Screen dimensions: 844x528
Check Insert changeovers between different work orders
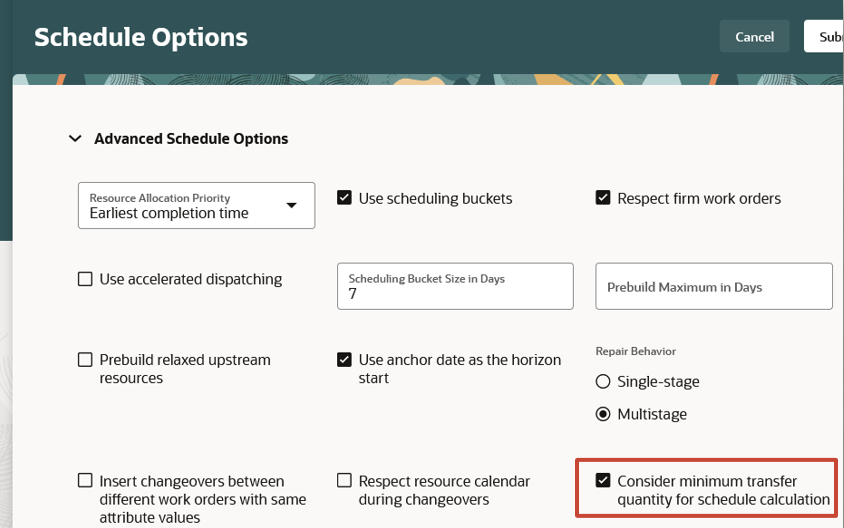pyautogui.click(x=85, y=481)
